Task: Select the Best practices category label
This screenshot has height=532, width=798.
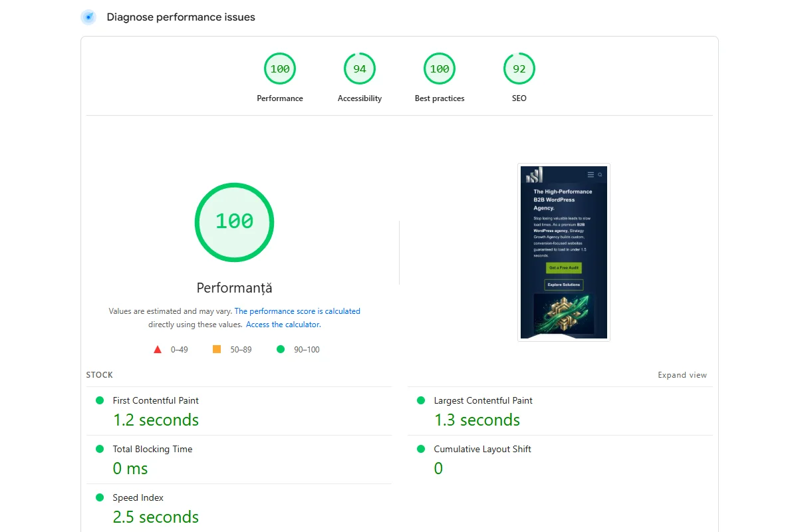Action: [440, 98]
